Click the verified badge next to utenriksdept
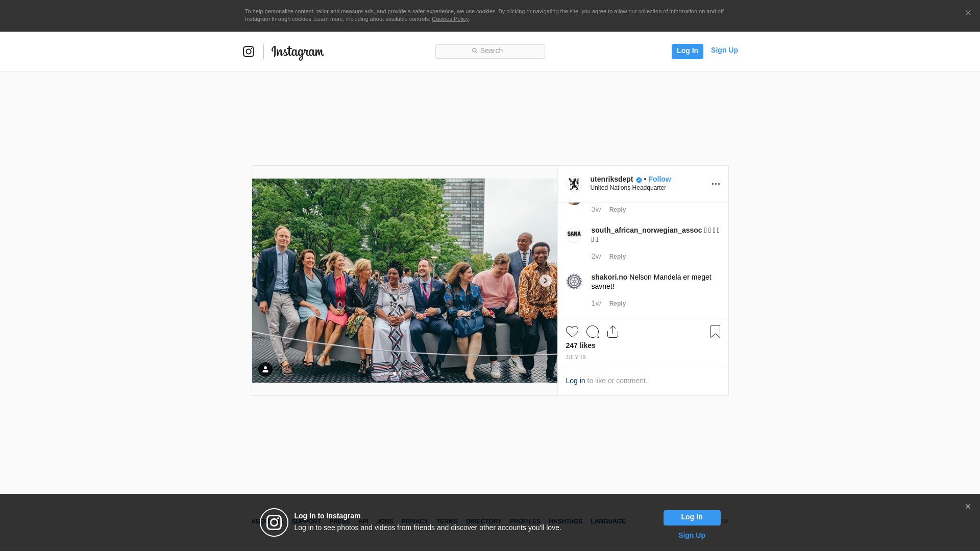The image size is (980, 551). [x=639, y=180]
